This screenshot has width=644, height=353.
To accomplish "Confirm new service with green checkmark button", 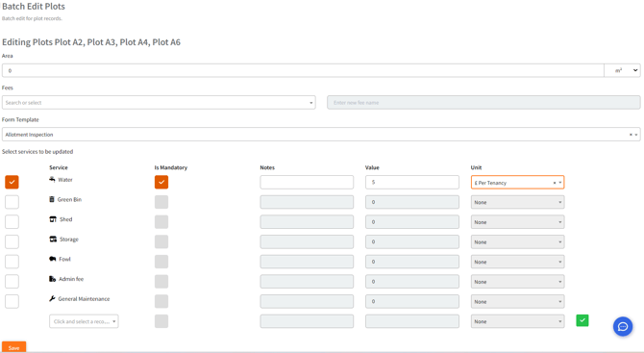I will [x=582, y=320].
